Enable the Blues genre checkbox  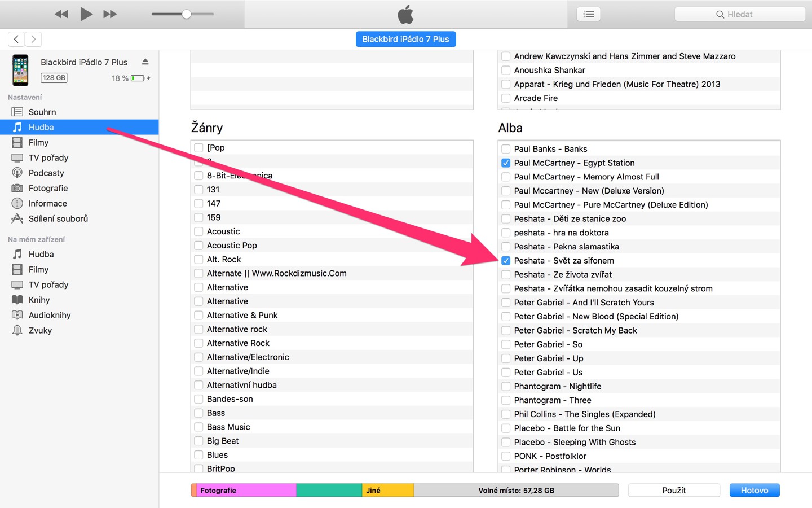tap(198, 455)
